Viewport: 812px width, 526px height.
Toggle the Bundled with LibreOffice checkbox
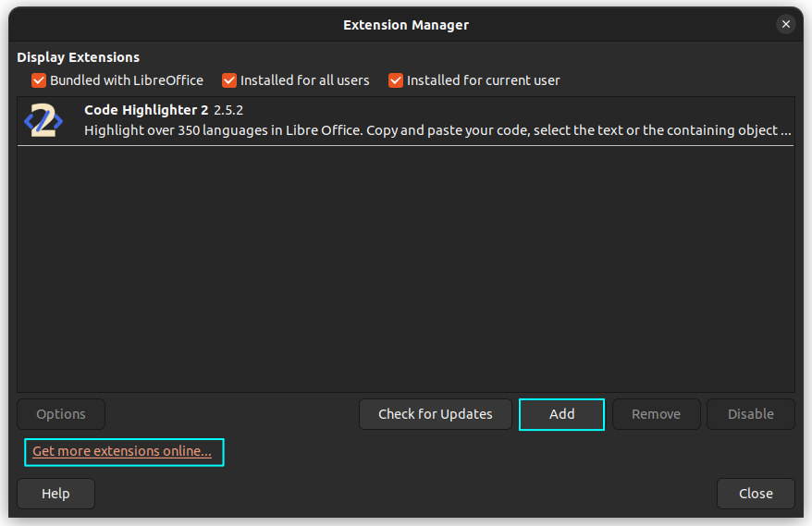coord(39,80)
